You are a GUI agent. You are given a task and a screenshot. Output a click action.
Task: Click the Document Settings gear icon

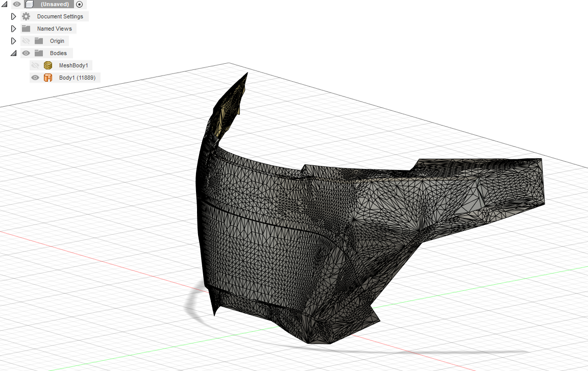(26, 16)
